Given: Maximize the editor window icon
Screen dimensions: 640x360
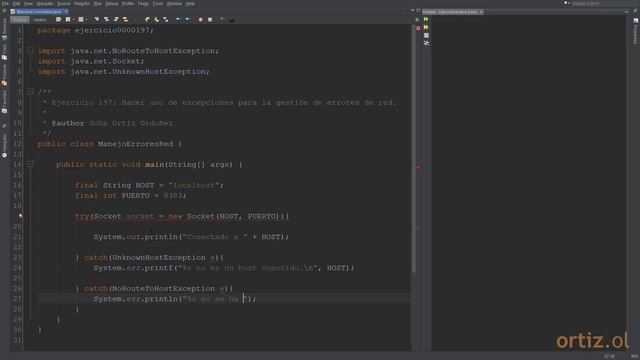Looking at the screenshot, I should (418, 10).
